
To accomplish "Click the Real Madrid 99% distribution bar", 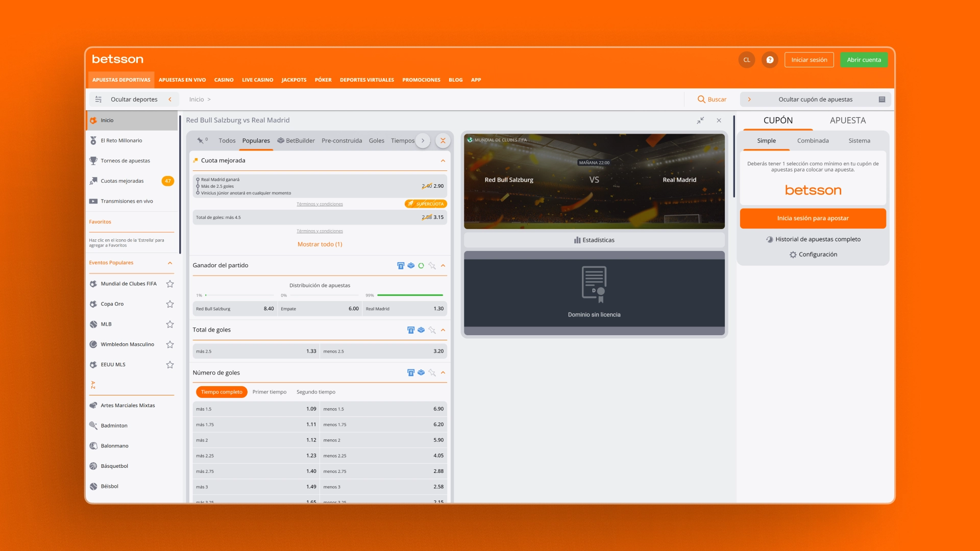I will (410, 295).
